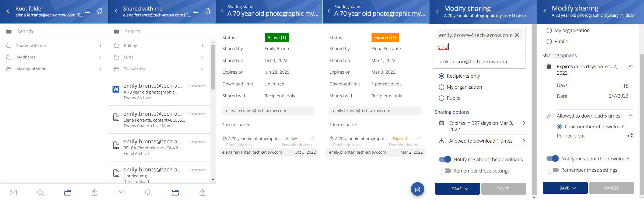Select the Recipients only radio button
This screenshot has height=200, width=644.
[x=442, y=76]
